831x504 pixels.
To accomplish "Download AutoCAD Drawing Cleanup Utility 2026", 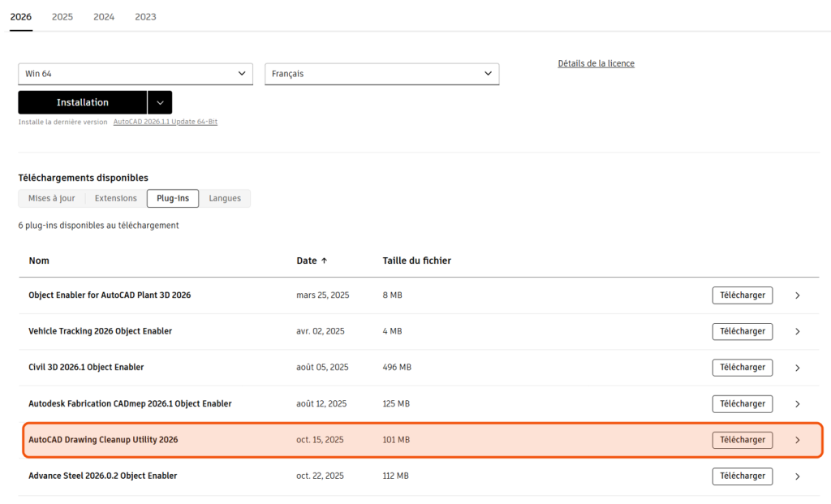I will (742, 440).
